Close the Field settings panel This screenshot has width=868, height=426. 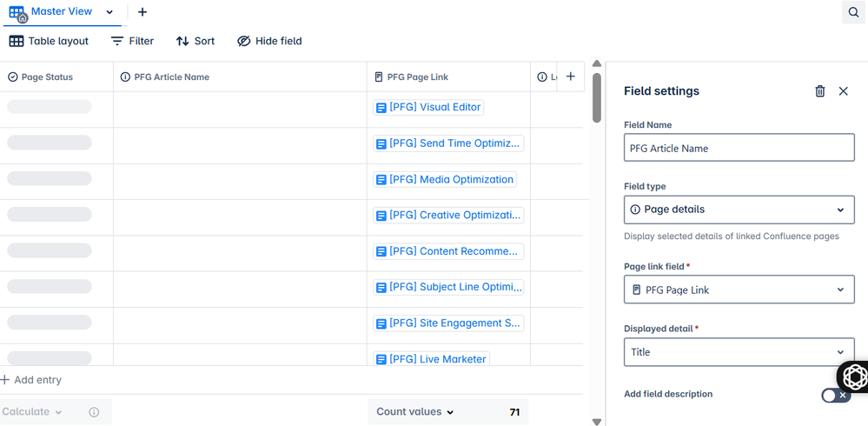pyautogui.click(x=843, y=91)
